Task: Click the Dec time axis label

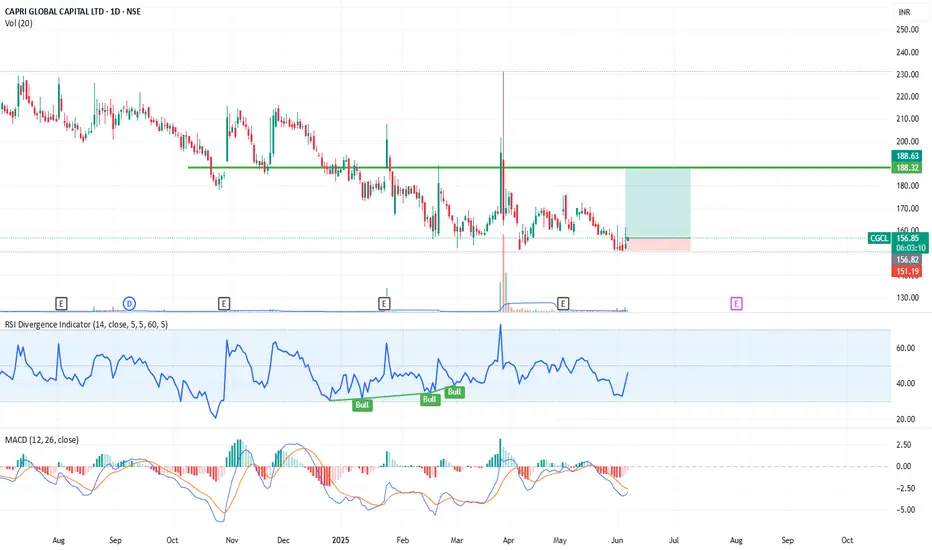Action: coord(284,540)
